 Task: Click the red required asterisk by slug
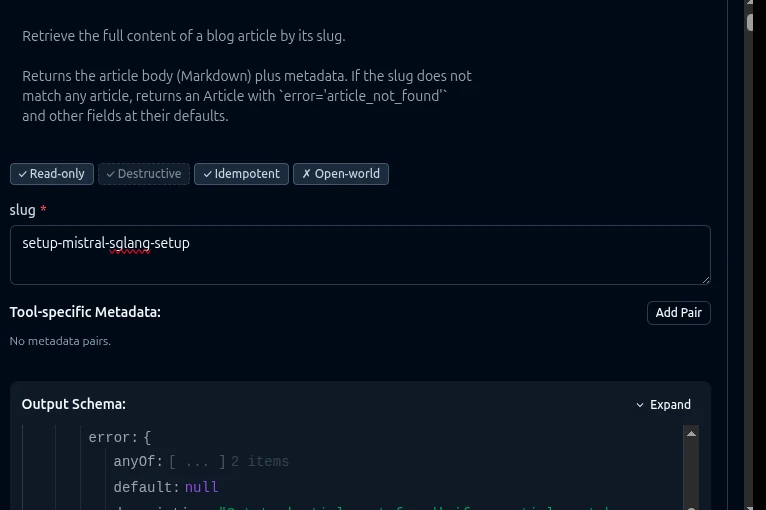pos(43,209)
